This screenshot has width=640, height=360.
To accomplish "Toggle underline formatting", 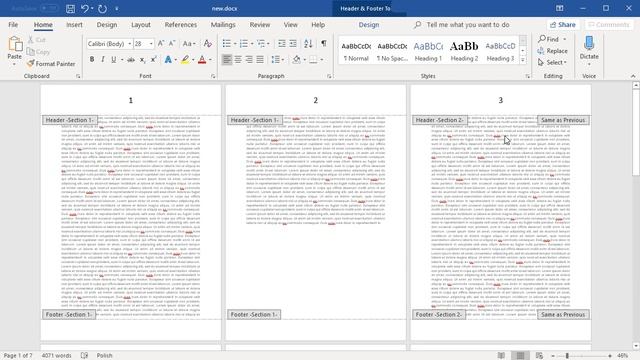I will click(113, 60).
